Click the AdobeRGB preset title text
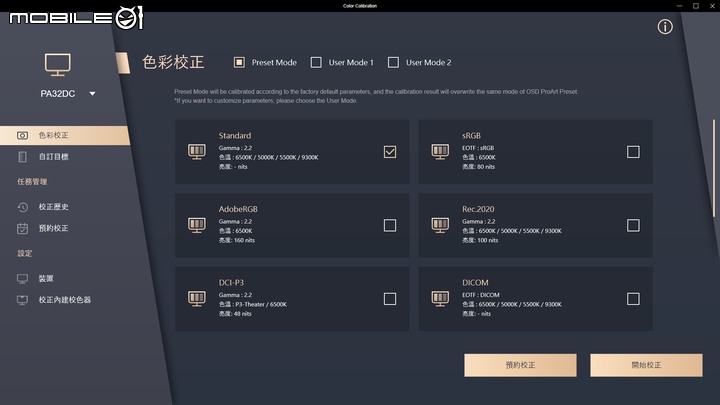The width and height of the screenshot is (720, 405). click(x=238, y=209)
